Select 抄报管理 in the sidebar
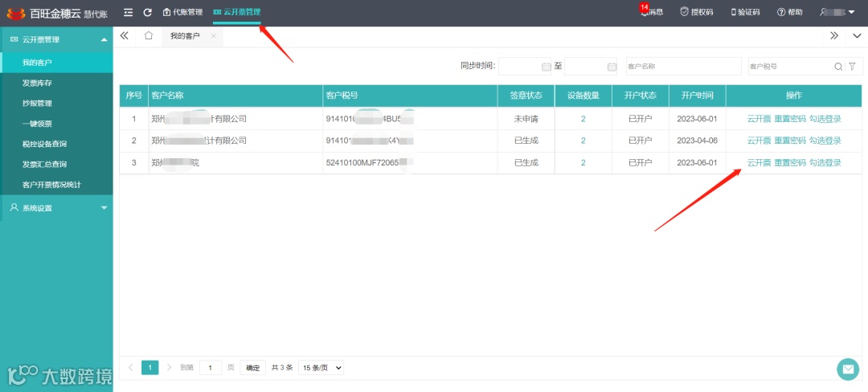 (56, 104)
